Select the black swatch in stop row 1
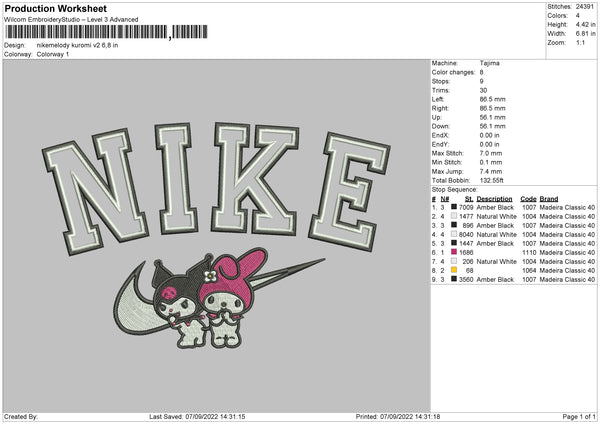 (x=454, y=207)
